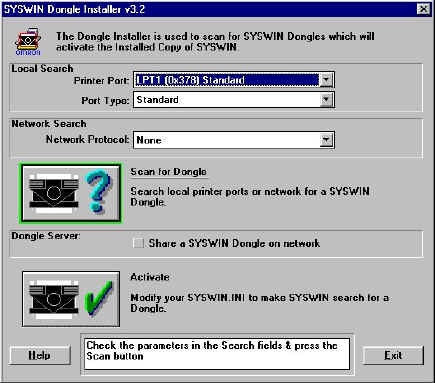Open the Network Protocol dropdown arrow
The height and width of the screenshot is (383, 435).
coord(326,140)
